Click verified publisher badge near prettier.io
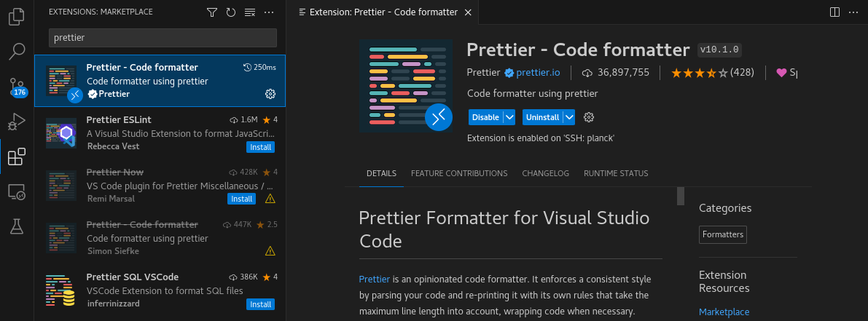The image size is (868, 321). point(509,72)
